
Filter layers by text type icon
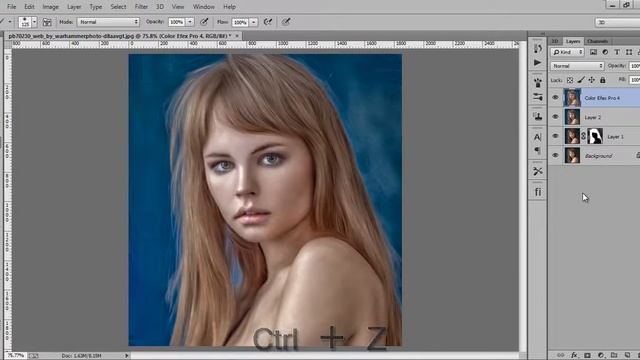(x=617, y=52)
